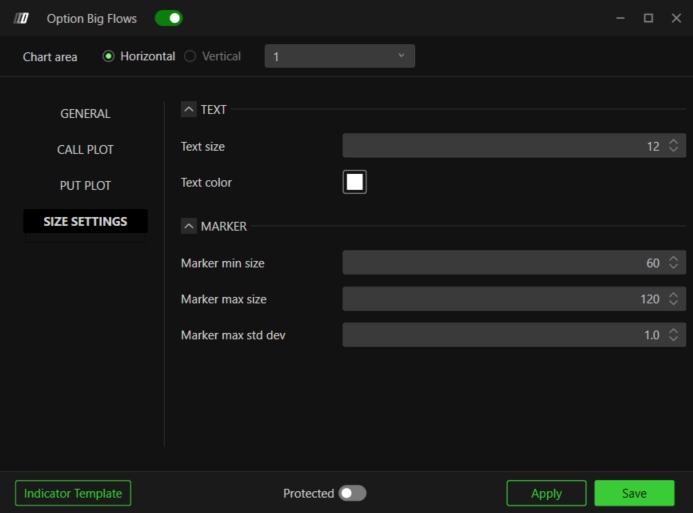
Task: Minimize the settings window
Action: [621, 18]
